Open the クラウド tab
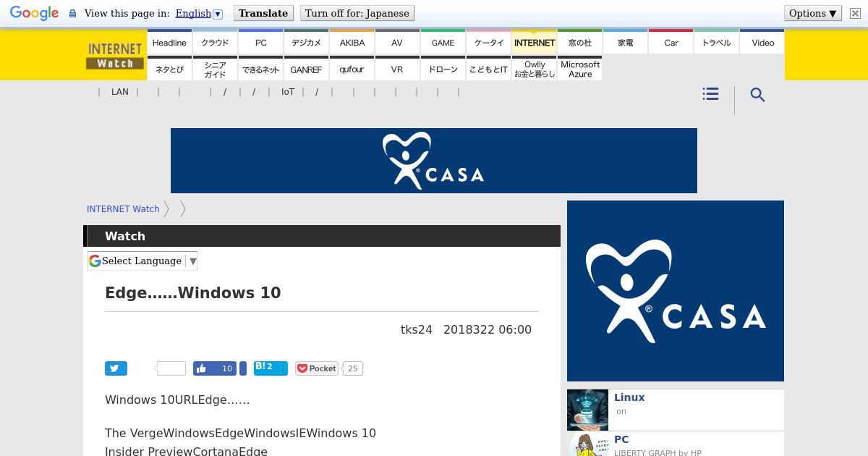The width and height of the screenshot is (868, 456). pyautogui.click(x=215, y=43)
